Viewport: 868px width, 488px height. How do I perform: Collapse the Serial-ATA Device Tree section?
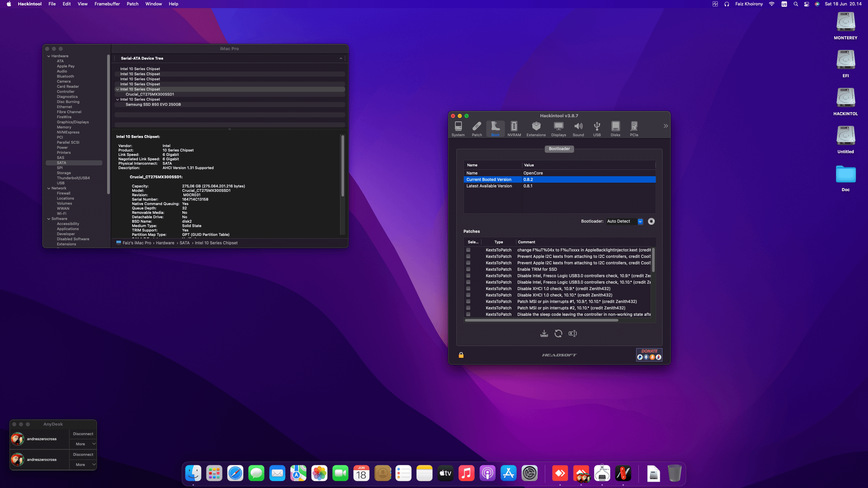(x=341, y=58)
